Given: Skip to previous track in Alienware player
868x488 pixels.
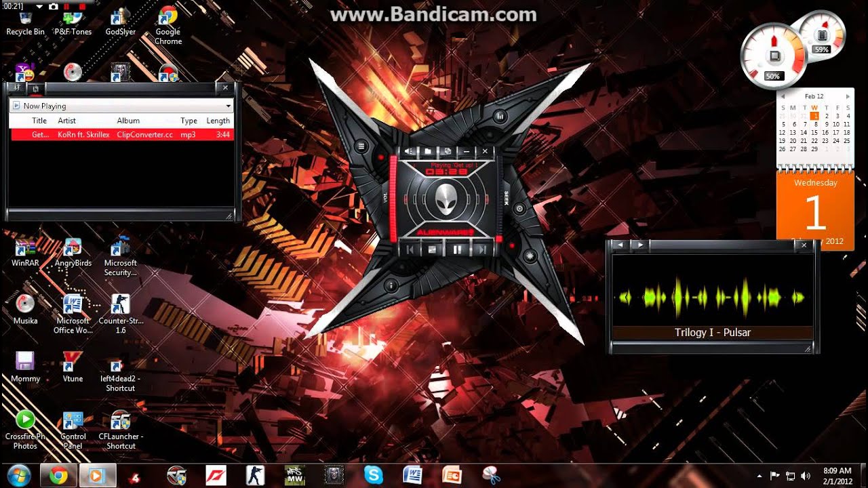Looking at the screenshot, I should click(x=410, y=249).
